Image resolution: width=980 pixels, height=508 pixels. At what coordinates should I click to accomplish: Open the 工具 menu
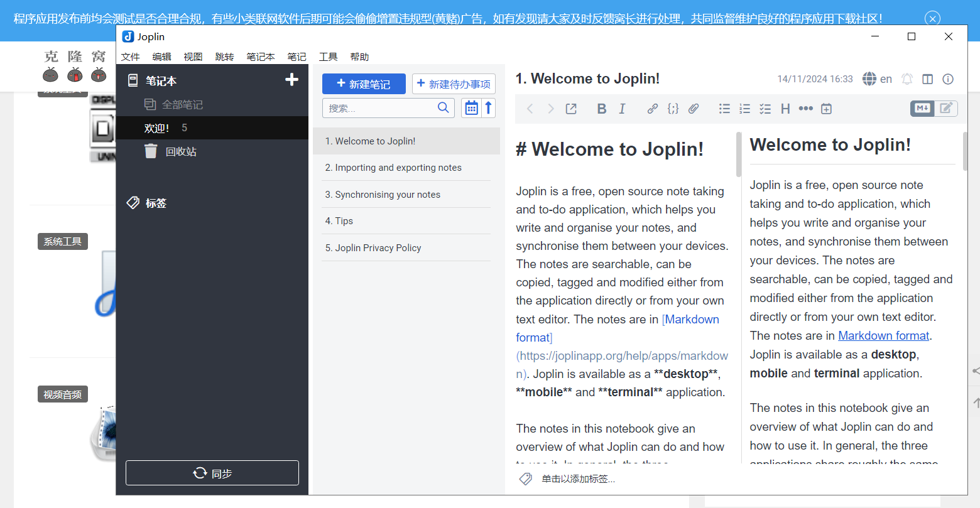coord(329,57)
